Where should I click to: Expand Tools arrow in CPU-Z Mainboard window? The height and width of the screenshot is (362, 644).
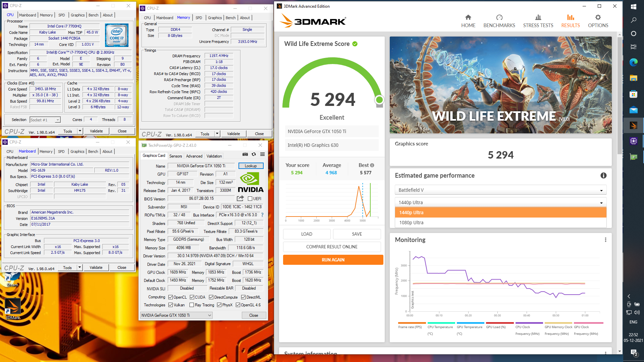pyautogui.click(x=79, y=267)
